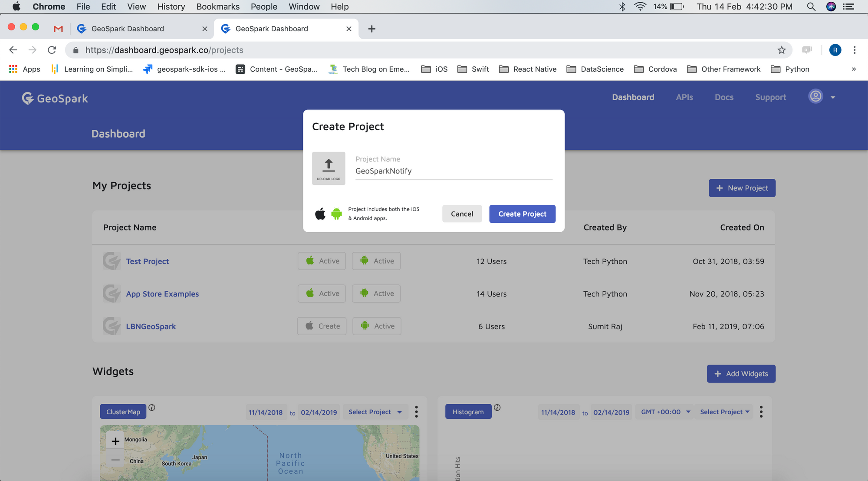The image size is (868, 481).
Task: Open the geospark-sdk-ios bookmark
Action: click(184, 69)
